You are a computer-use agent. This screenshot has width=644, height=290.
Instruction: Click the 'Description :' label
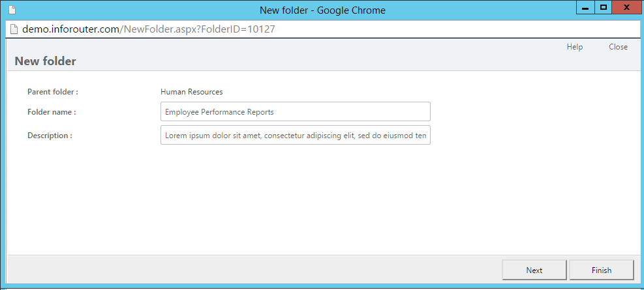tap(50, 136)
